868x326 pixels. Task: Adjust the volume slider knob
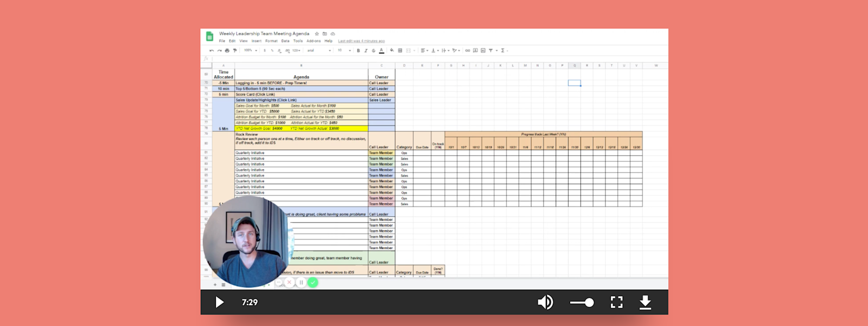coord(589,302)
